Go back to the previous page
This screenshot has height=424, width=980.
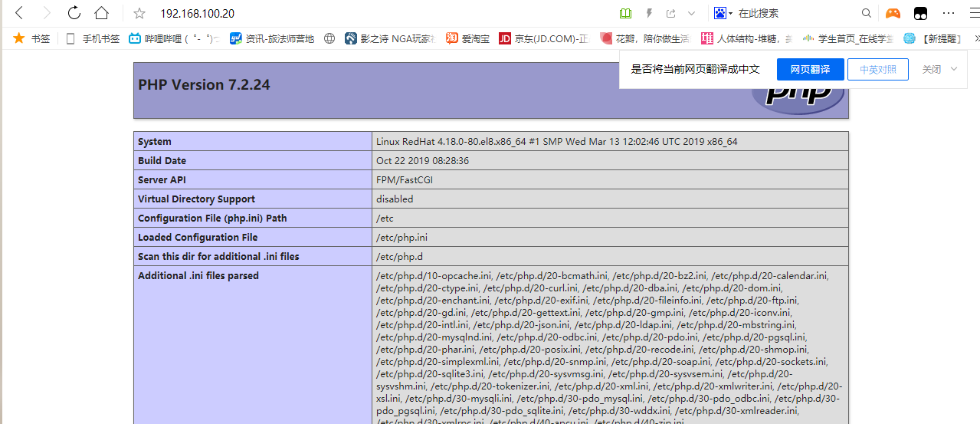pyautogui.click(x=20, y=13)
